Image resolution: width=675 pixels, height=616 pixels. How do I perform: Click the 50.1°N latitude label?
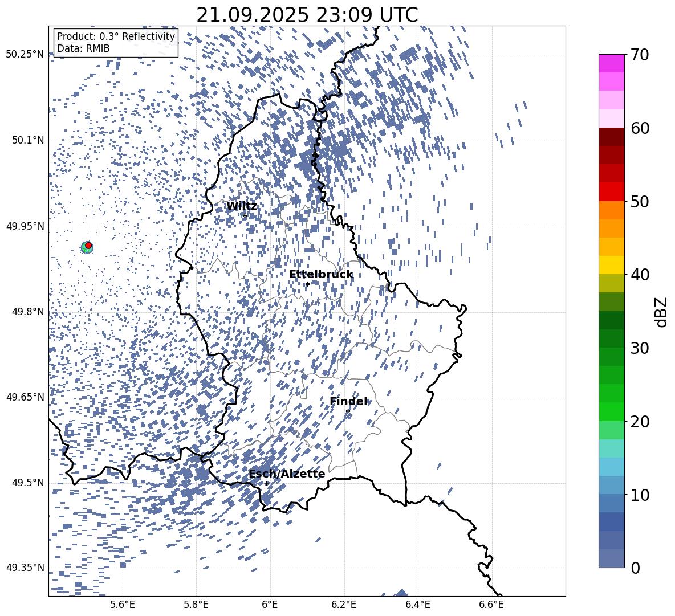(29, 141)
